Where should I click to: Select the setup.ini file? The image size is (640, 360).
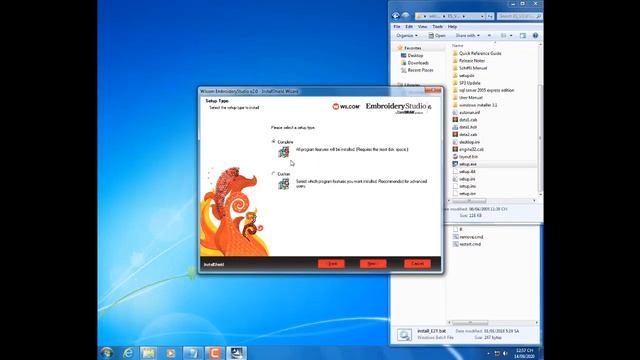point(467,179)
